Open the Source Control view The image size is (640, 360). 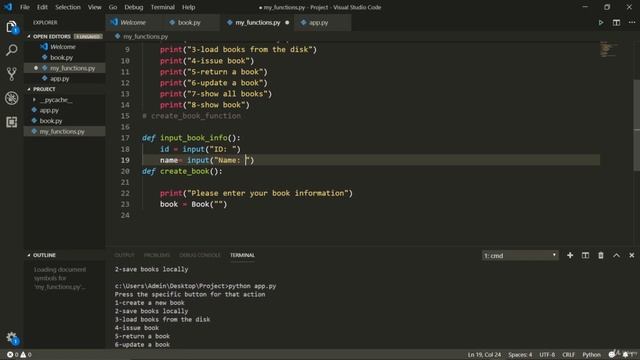[x=11, y=74]
